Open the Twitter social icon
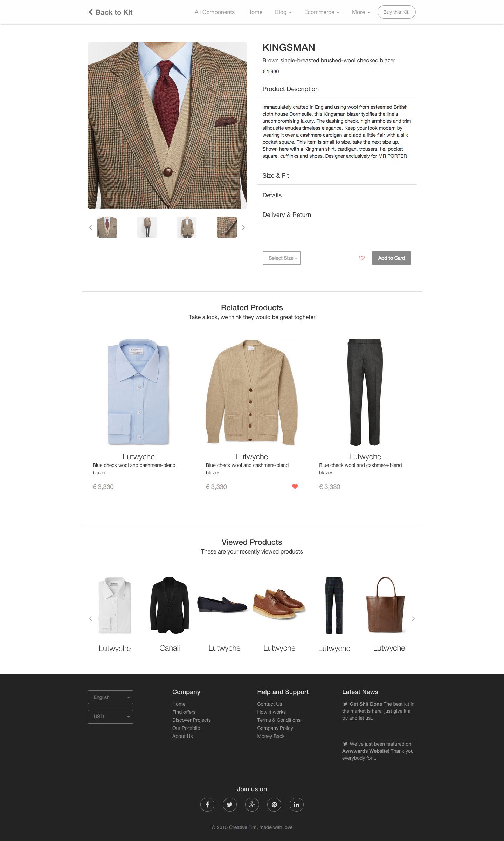The width and height of the screenshot is (504, 841). point(229,805)
